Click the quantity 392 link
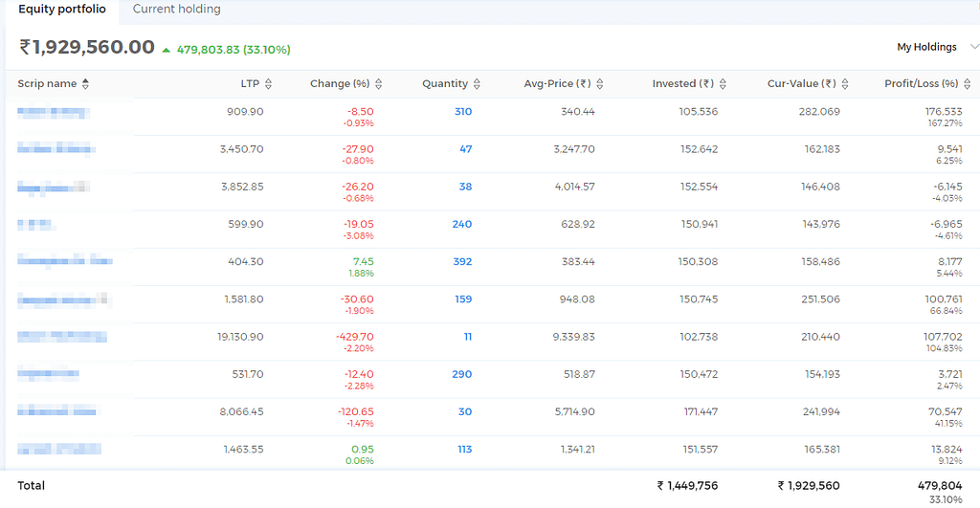This screenshot has height=508, width=980. pyautogui.click(x=462, y=262)
